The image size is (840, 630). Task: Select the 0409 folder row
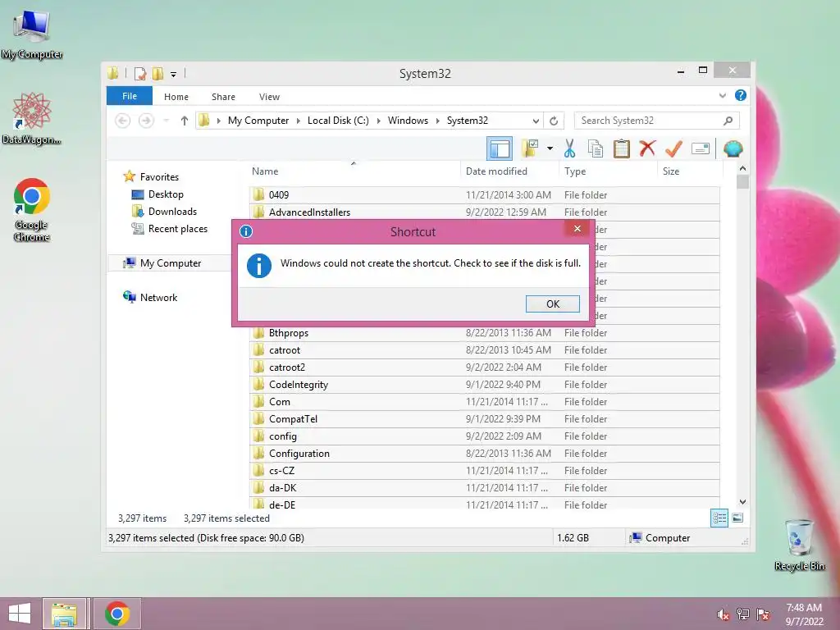[484, 195]
